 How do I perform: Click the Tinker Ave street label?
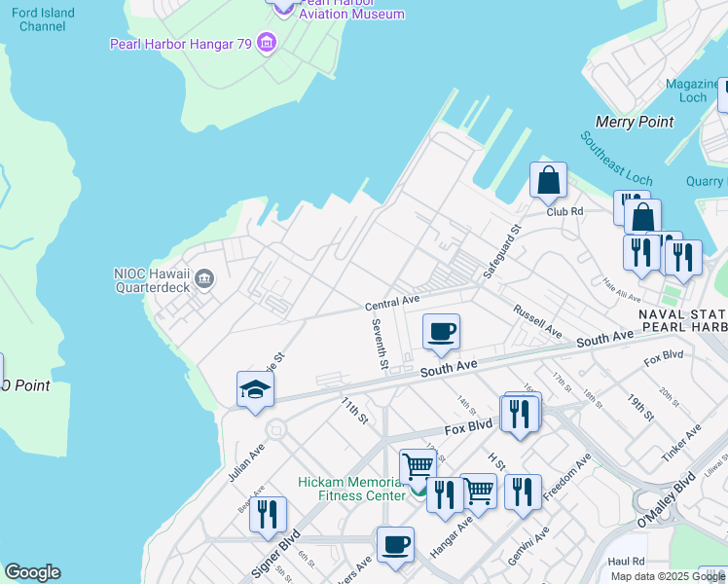pos(681,443)
